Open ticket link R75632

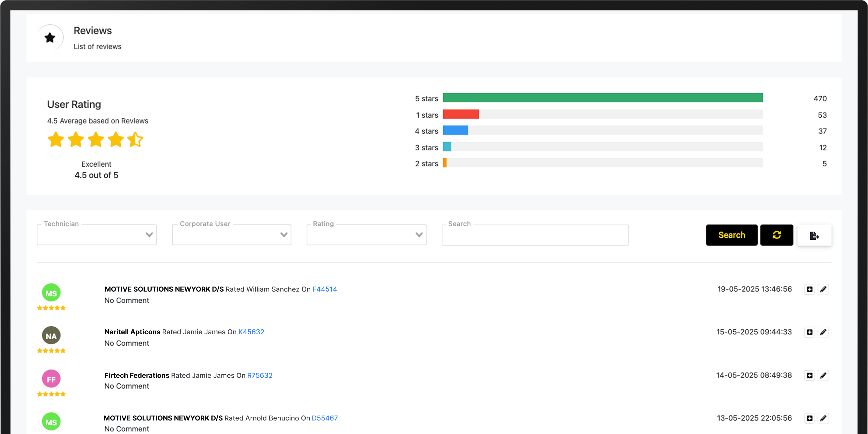click(260, 375)
